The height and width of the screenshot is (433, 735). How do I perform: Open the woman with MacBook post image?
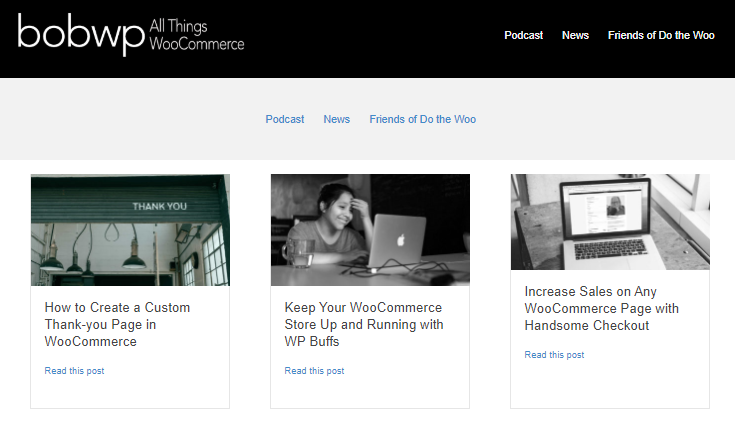pos(370,230)
